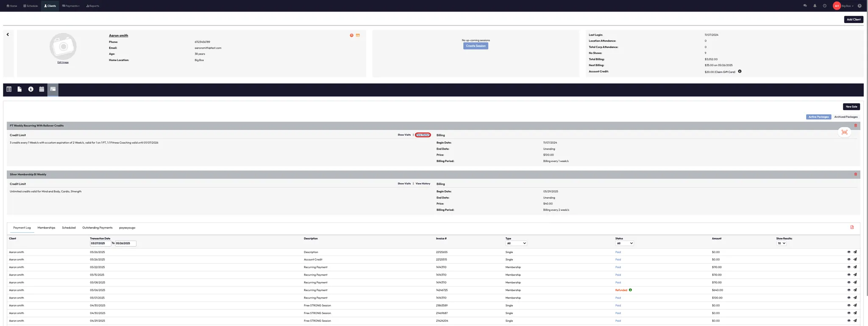The height and width of the screenshot is (326, 868).
Task: Expand the Status filter dropdown
Action: tap(624, 243)
